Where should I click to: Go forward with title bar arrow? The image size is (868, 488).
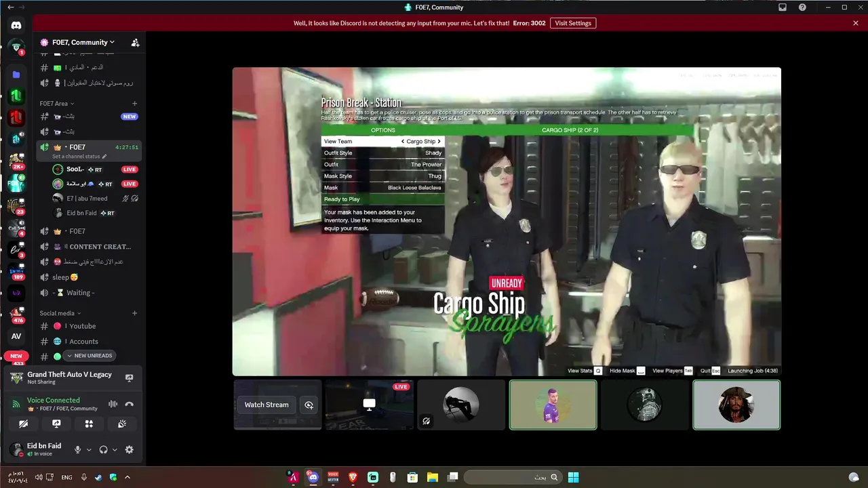click(22, 7)
